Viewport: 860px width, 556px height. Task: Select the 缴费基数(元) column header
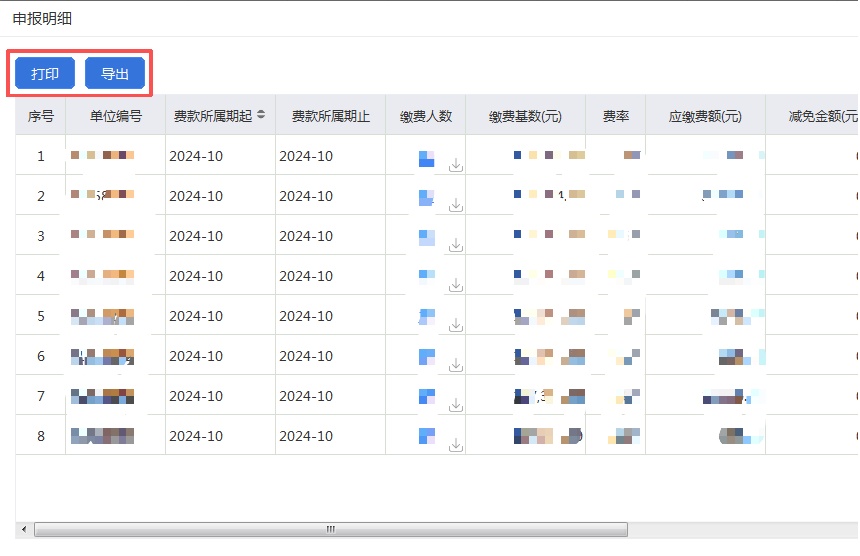(x=525, y=116)
